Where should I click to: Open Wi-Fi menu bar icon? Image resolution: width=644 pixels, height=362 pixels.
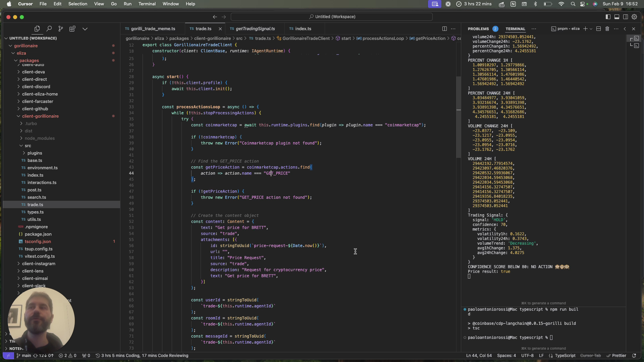[561, 4]
